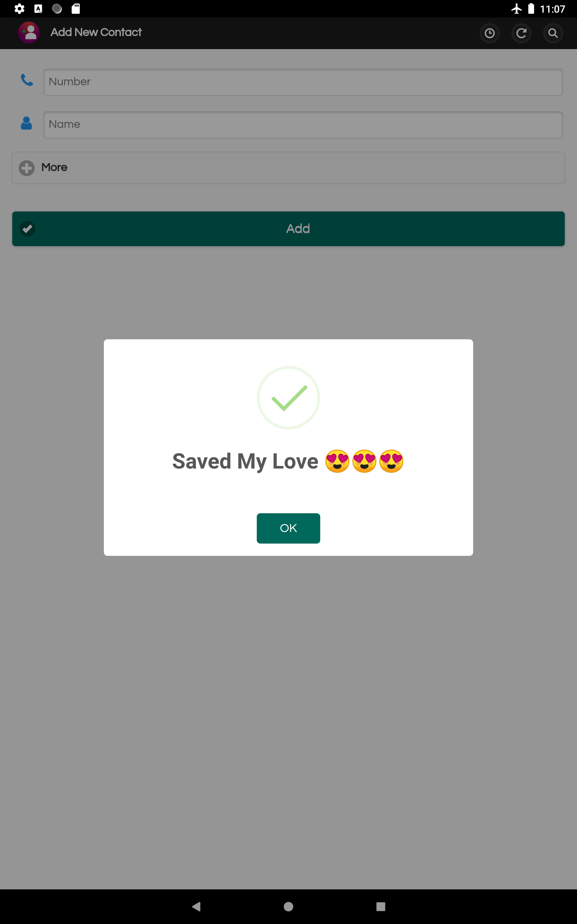Viewport: 577px width, 924px height.
Task: Tap the recent apps square button
Action: click(x=380, y=906)
